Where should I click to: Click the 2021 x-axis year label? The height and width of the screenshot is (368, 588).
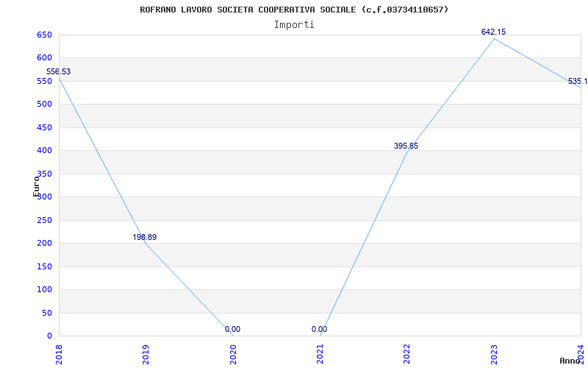click(320, 355)
